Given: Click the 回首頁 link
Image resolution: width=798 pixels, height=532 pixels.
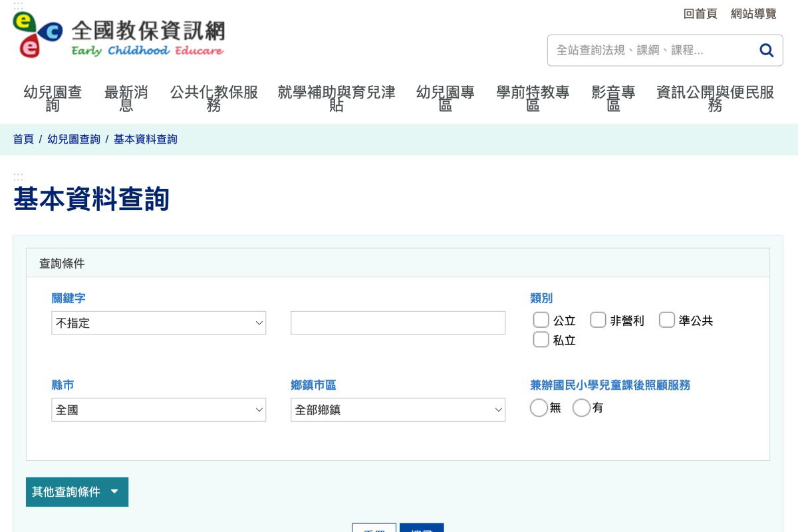Looking at the screenshot, I should coord(700,14).
